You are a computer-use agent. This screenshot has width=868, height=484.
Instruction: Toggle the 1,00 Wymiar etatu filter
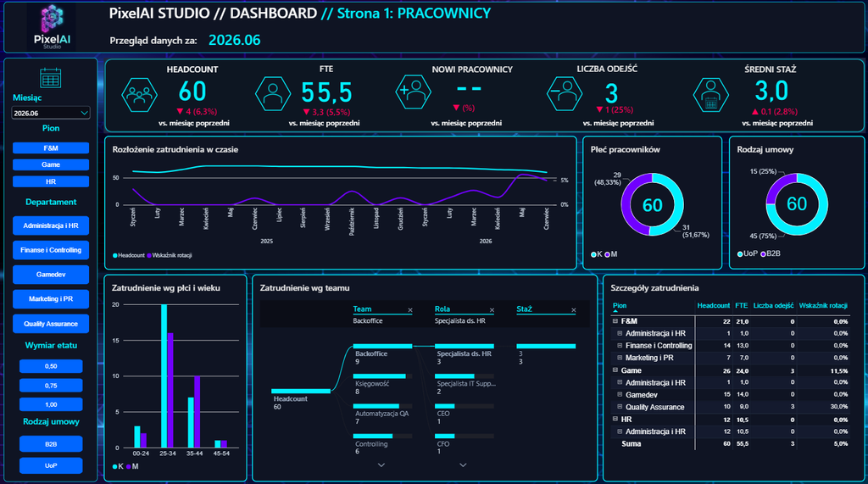[50, 404]
